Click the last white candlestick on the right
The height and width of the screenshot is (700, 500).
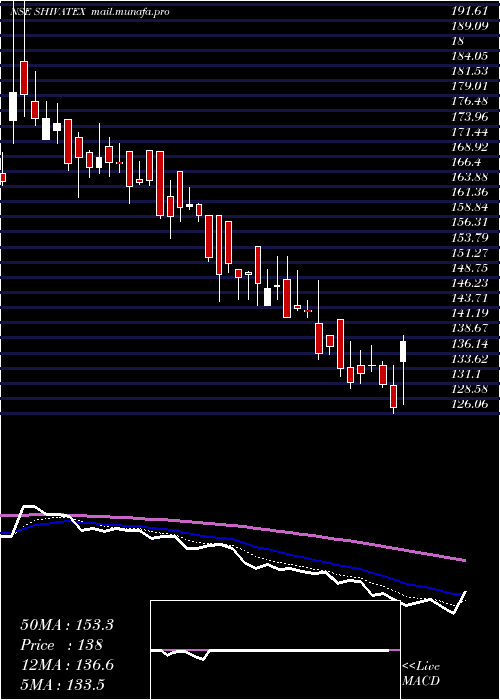click(x=403, y=351)
